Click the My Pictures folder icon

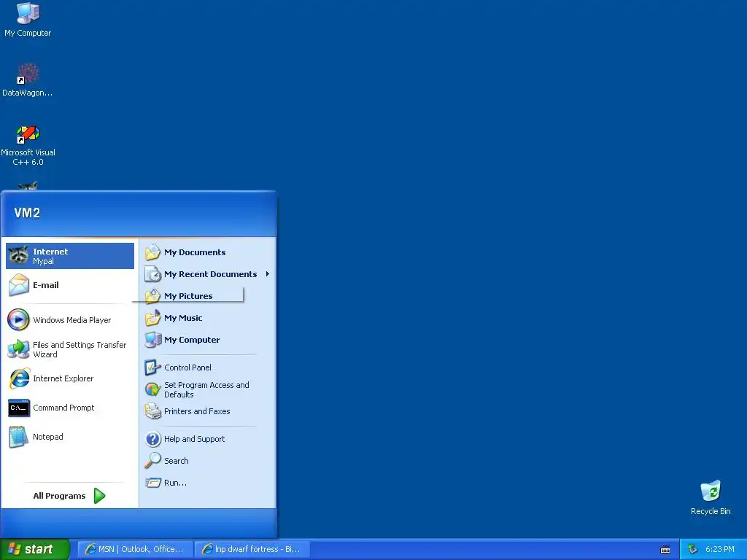(x=153, y=296)
